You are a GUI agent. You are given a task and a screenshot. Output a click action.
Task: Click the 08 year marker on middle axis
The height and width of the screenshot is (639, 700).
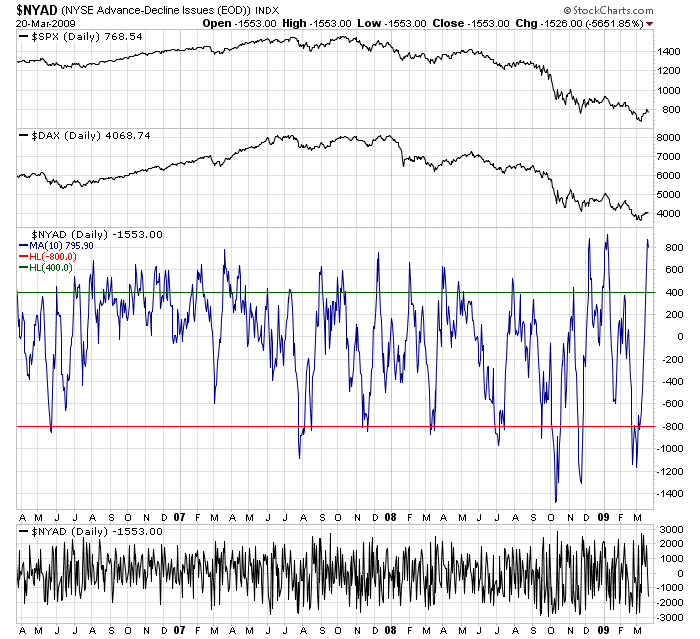(x=391, y=517)
